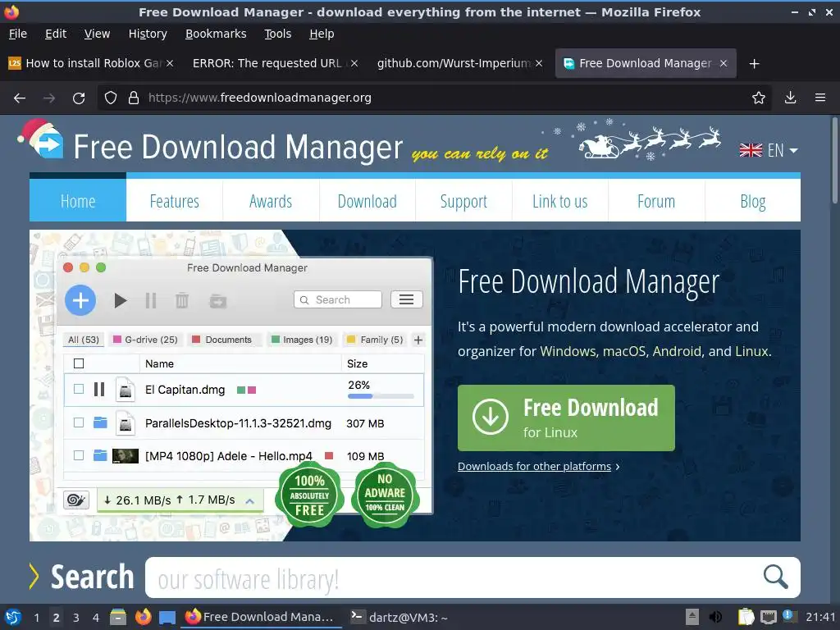
Task: Open the File menu
Action: pyautogui.click(x=18, y=34)
